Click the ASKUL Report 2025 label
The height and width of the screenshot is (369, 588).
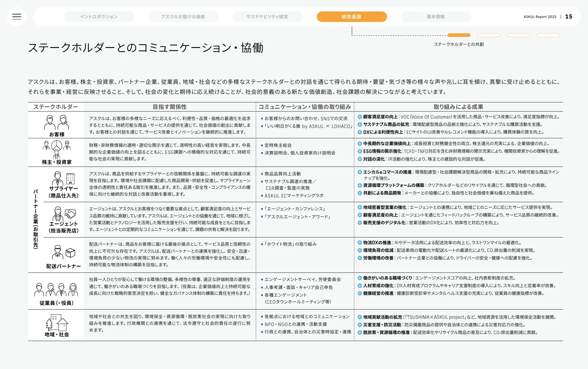coord(540,17)
